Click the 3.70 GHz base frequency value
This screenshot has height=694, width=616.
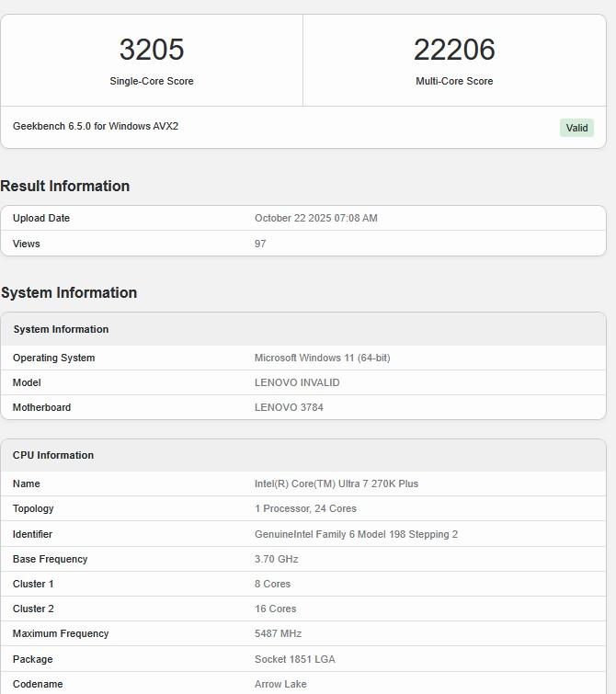[x=276, y=559]
